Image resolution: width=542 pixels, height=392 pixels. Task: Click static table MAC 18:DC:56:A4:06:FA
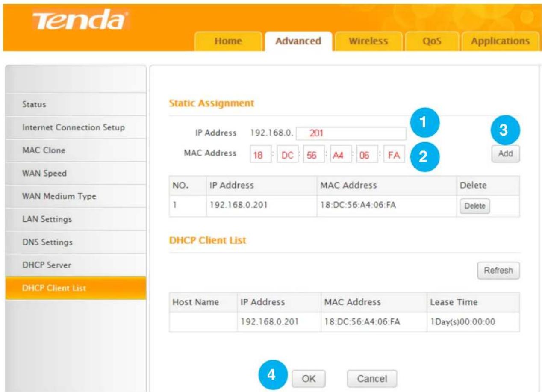click(358, 206)
